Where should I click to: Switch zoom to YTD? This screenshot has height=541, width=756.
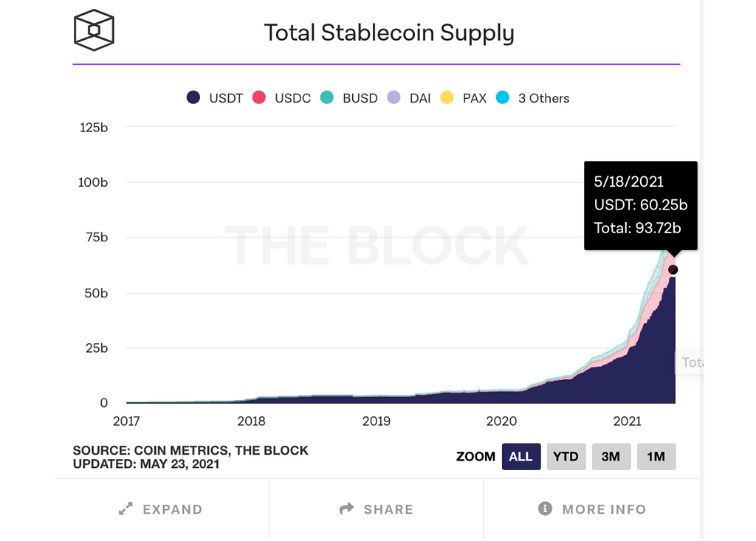pyautogui.click(x=566, y=456)
